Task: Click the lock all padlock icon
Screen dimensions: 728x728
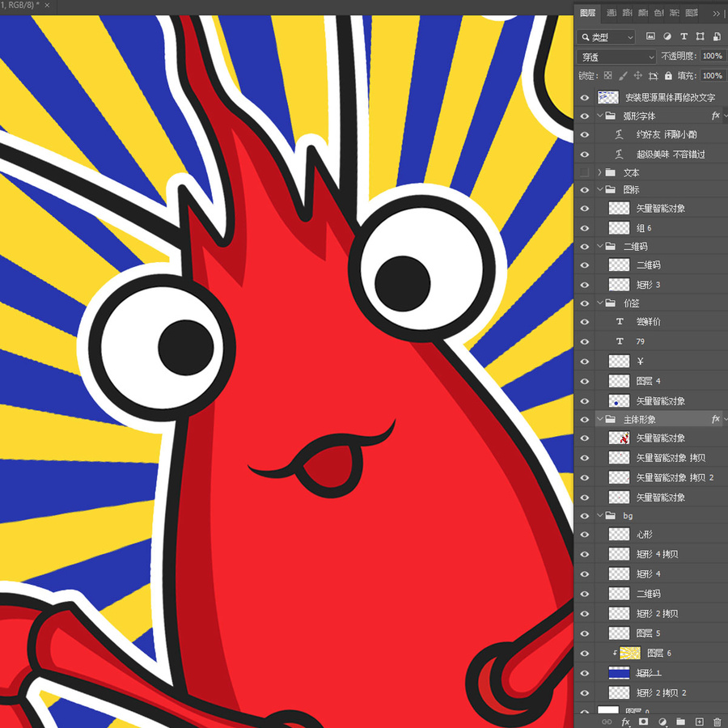Action: (668, 76)
